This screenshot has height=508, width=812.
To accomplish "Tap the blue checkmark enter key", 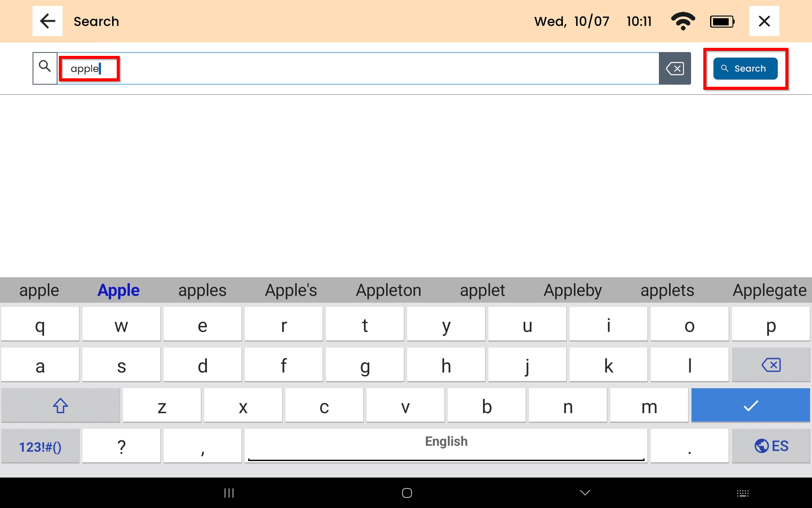I will click(750, 406).
